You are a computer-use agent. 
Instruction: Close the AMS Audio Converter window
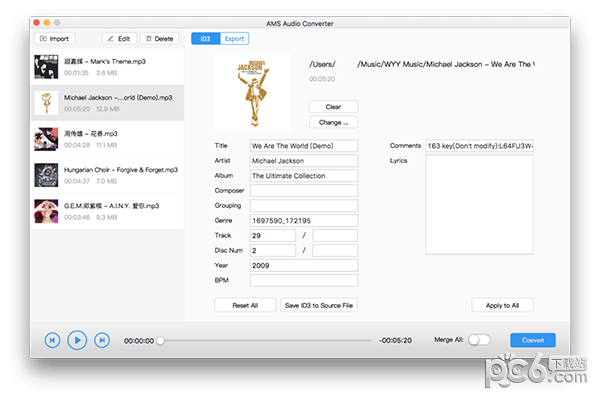point(37,23)
